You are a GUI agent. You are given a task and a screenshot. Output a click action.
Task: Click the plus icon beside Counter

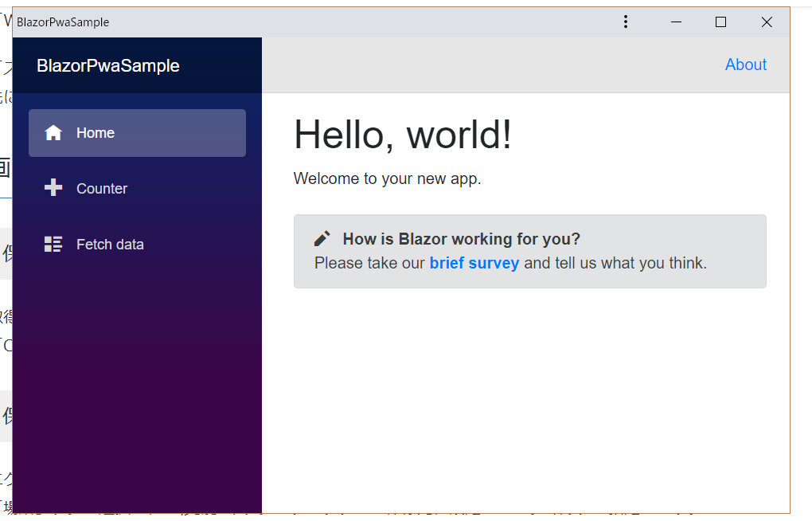[53, 188]
